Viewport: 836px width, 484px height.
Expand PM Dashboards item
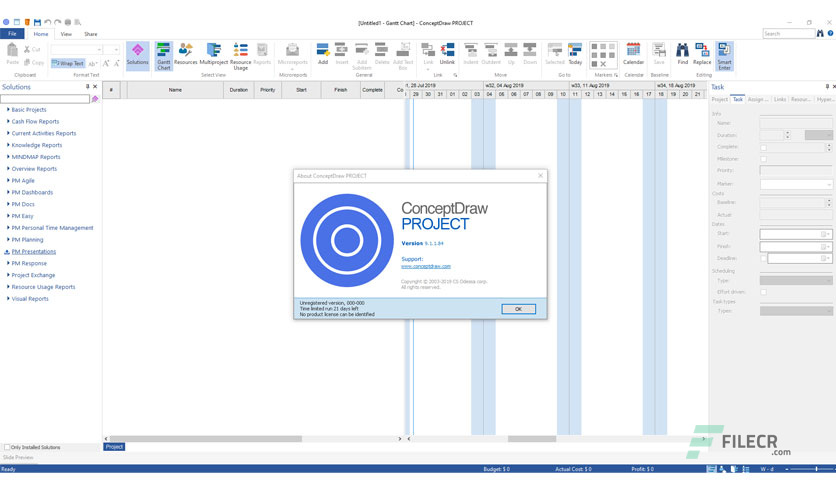click(x=8, y=192)
